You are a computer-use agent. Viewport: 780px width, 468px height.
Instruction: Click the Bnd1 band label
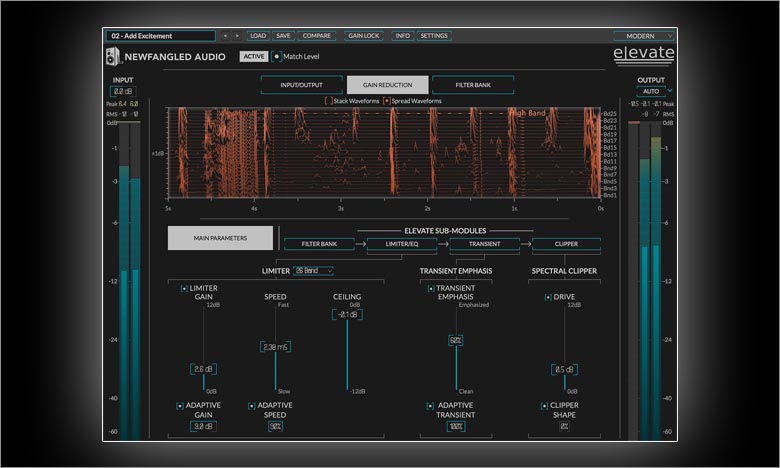coord(610,195)
